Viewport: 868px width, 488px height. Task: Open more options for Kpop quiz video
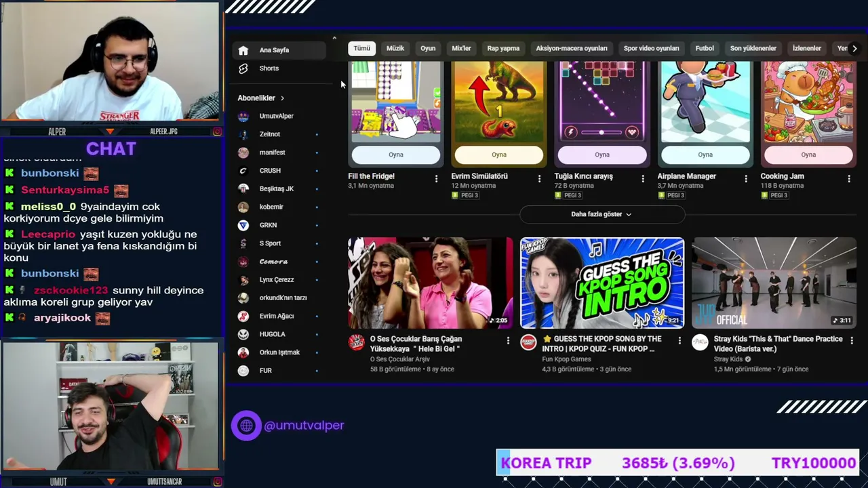pos(679,341)
